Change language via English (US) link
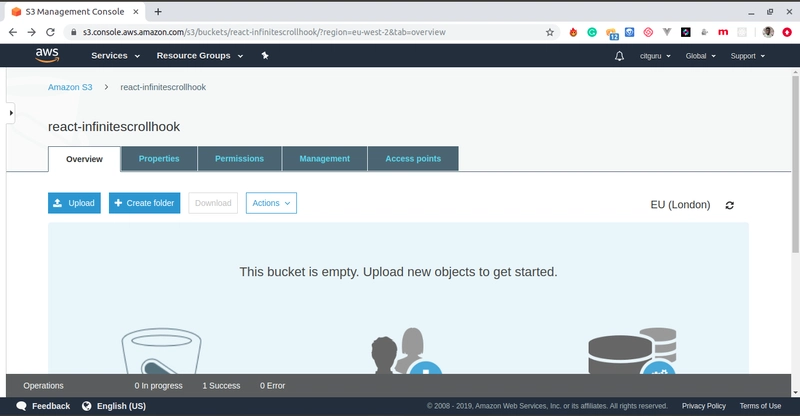Viewport: 800px width, 416px height. [x=121, y=406]
